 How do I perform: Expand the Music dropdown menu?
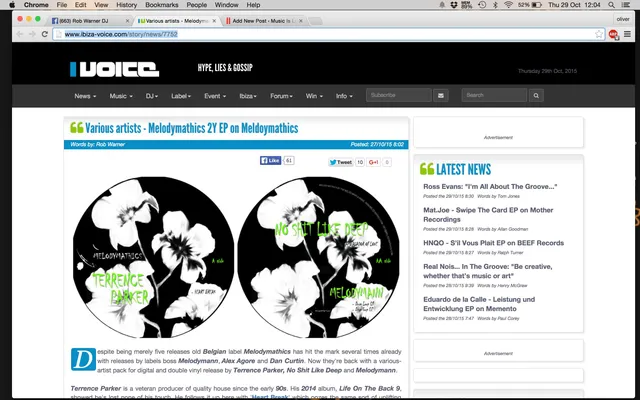pos(121,96)
